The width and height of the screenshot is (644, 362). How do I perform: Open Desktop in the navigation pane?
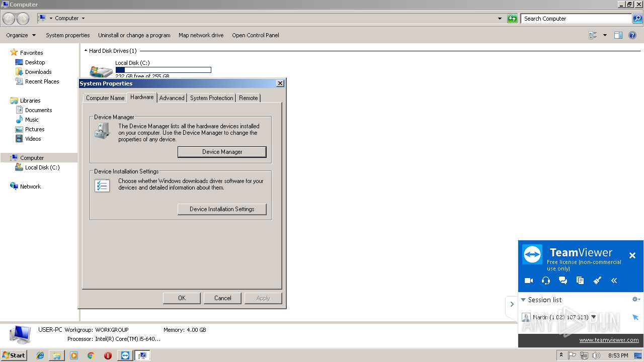pyautogui.click(x=35, y=62)
